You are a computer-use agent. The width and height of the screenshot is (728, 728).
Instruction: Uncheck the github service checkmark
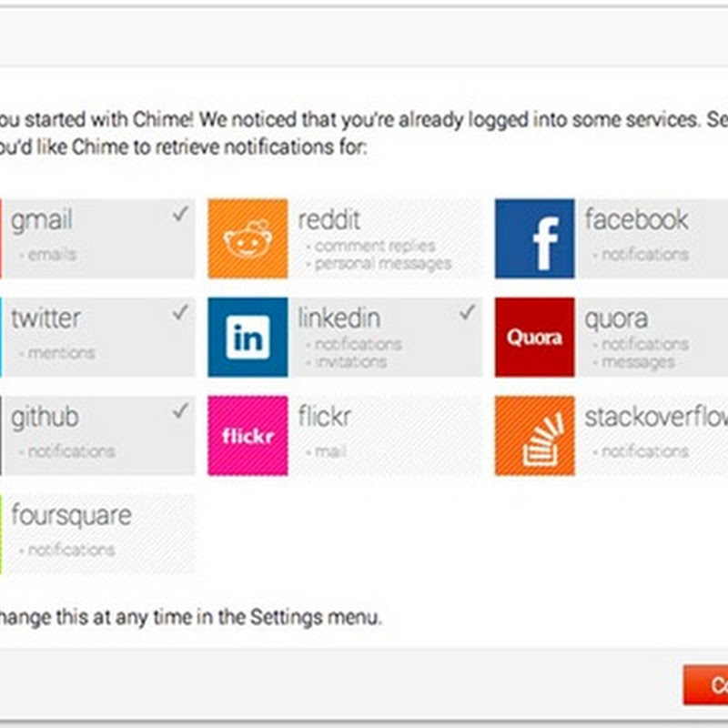pos(180,411)
